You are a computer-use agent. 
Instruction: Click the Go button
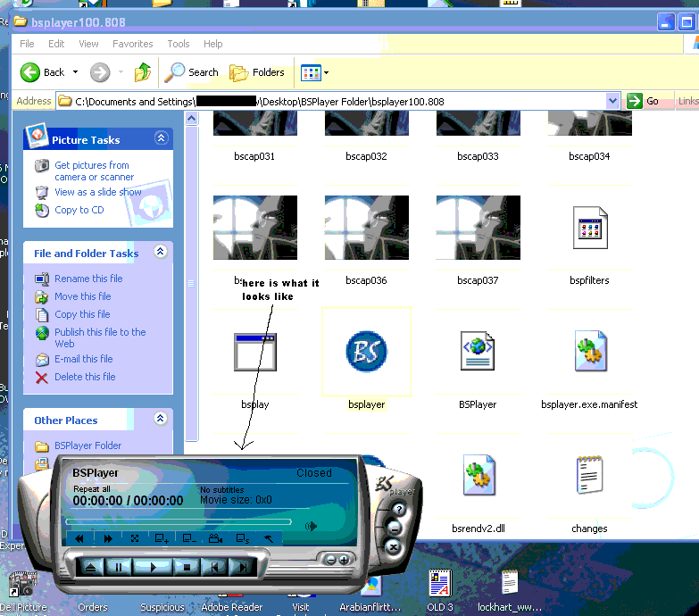pos(643,101)
